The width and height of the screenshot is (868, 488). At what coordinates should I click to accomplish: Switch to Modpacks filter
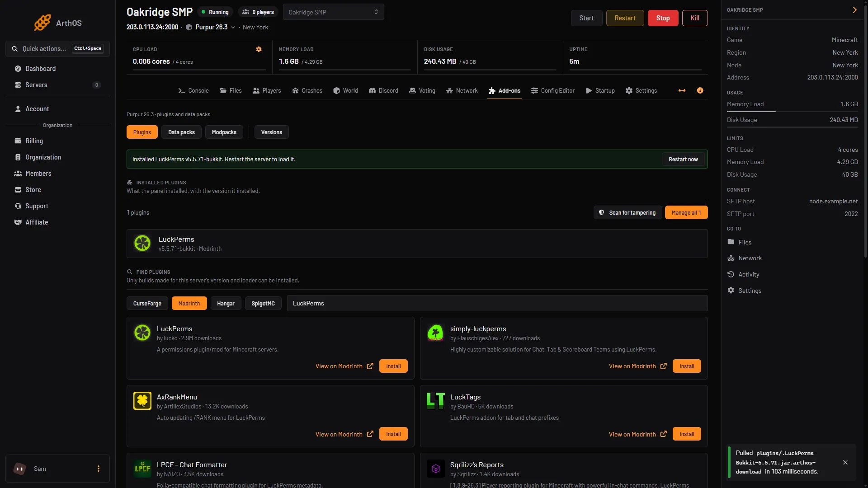(224, 132)
